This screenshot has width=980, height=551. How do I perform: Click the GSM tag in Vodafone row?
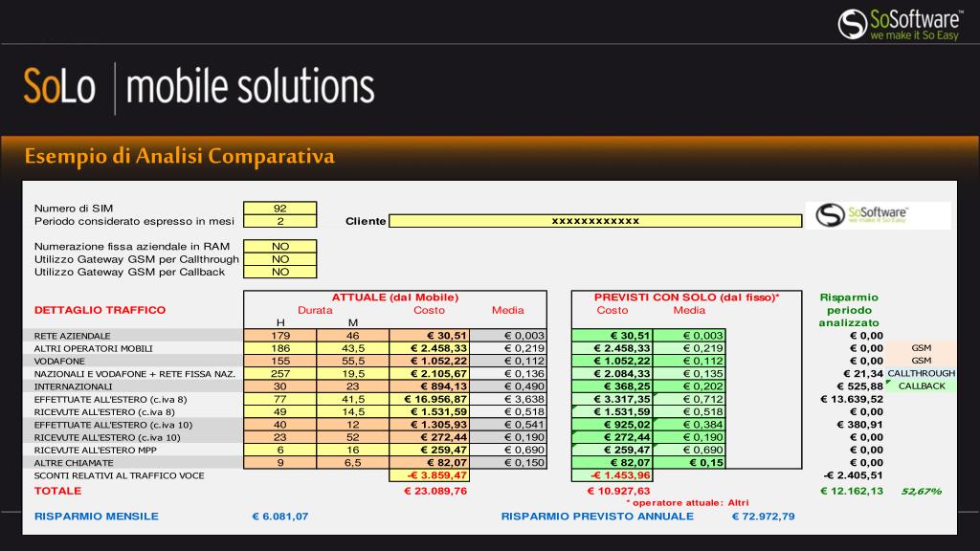tap(922, 361)
